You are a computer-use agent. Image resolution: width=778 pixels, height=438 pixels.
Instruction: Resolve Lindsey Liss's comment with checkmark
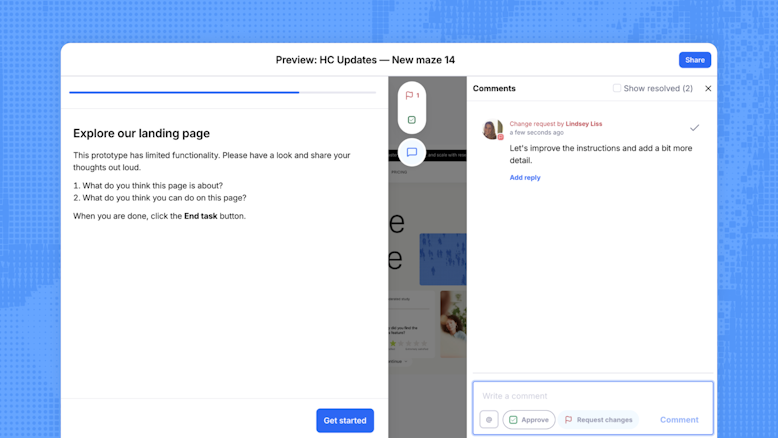pos(694,128)
